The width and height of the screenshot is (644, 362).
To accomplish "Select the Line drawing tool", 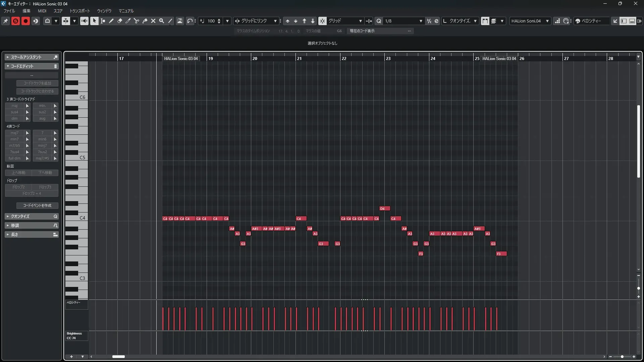I will (170, 21).
